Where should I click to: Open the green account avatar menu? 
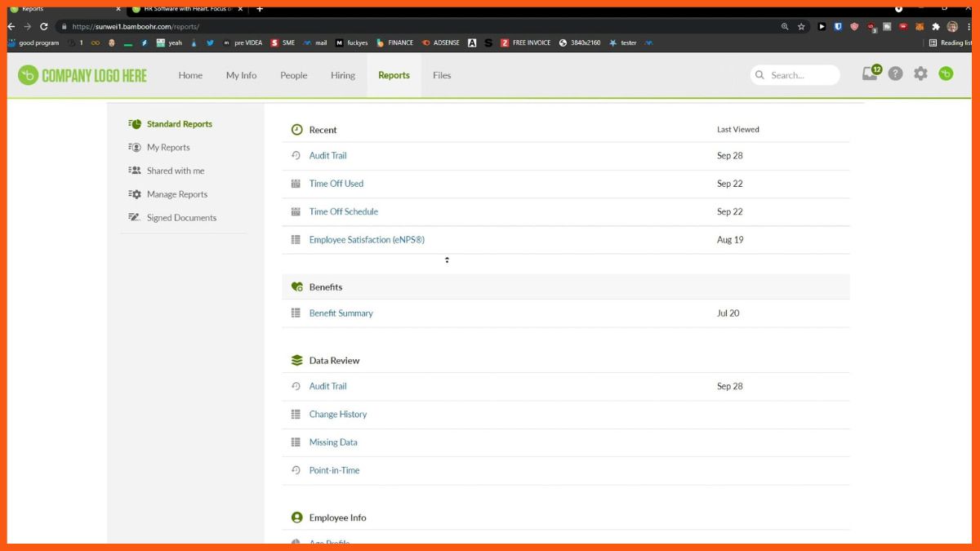click(946, 73)
